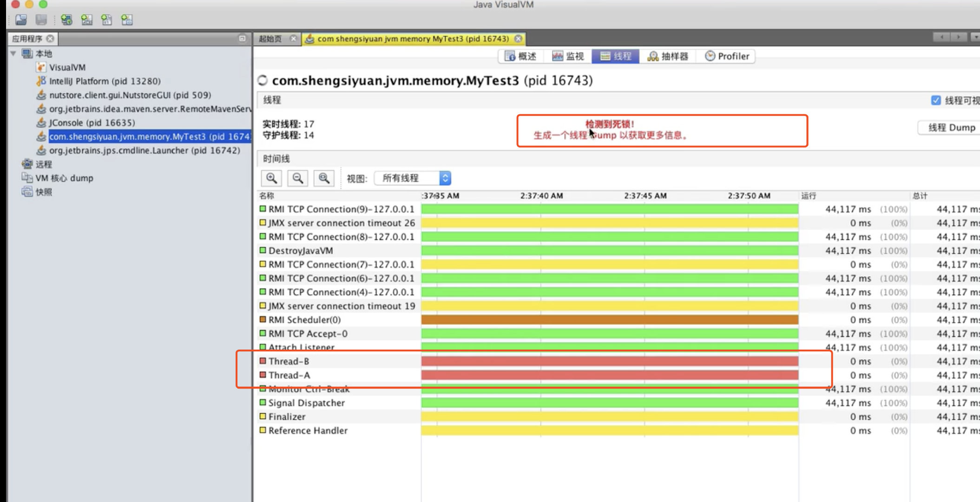Click the second toolbar save icon
Screen dimensions: 980x502
click(41, 20)
